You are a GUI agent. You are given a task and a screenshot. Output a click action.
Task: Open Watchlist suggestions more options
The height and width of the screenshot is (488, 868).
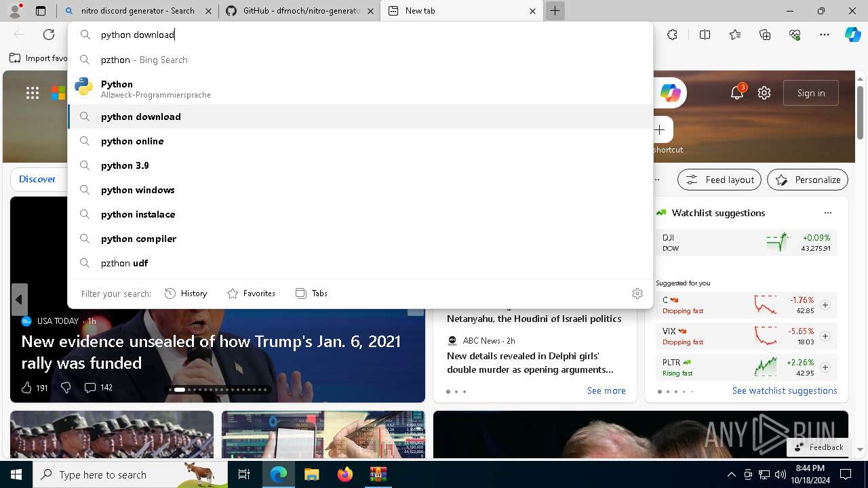tap(828, 213)
